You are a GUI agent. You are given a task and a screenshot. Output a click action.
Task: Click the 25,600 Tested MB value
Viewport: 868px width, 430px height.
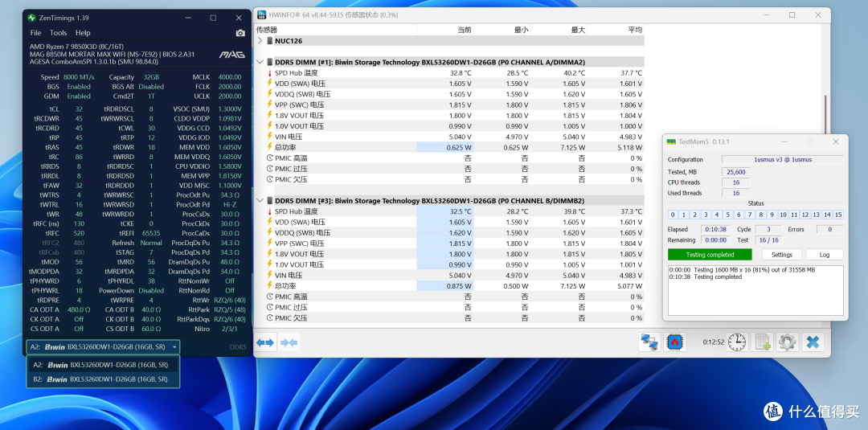tap(736, 171)
